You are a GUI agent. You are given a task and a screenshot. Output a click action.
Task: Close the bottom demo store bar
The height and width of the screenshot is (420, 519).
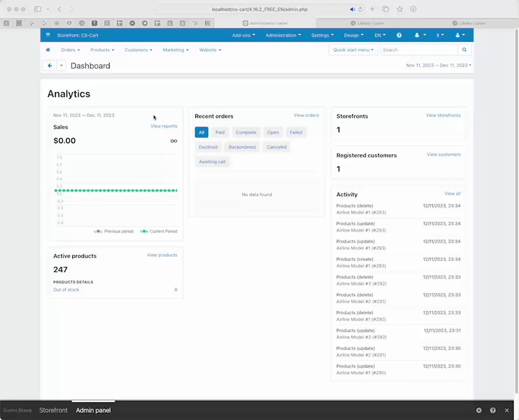(x=507, y=411)
